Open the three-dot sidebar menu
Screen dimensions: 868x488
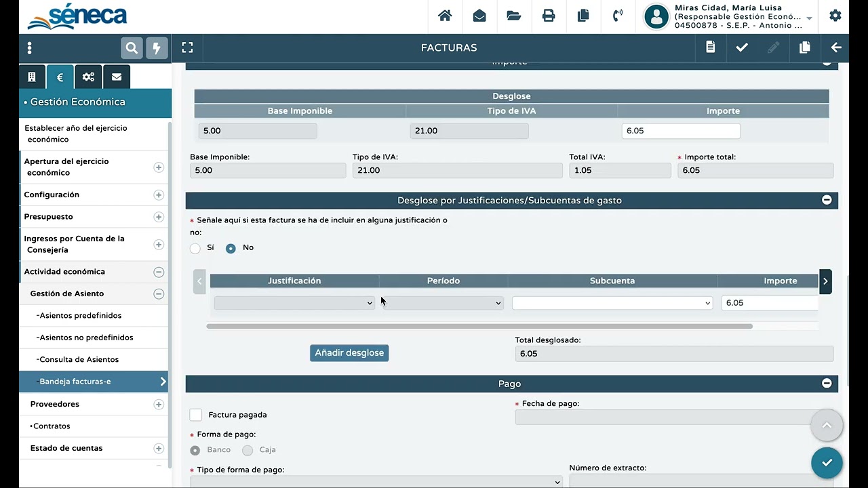click(29, 48)
